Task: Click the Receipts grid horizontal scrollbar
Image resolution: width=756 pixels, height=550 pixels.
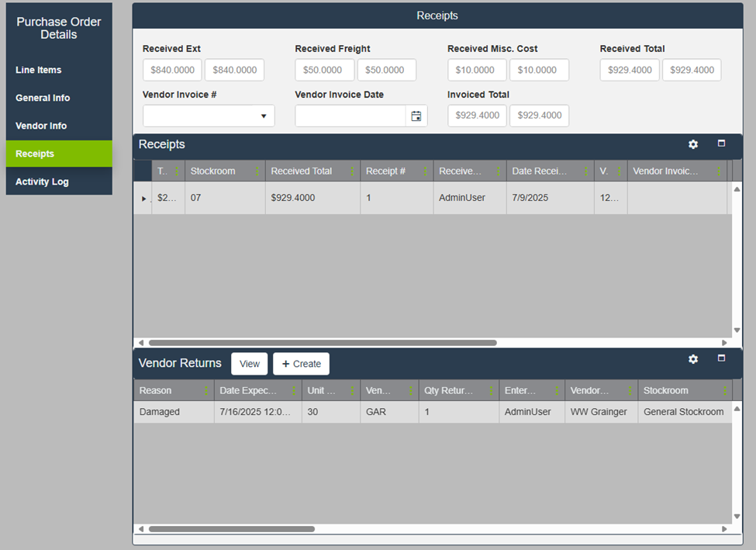Action: click(322, 342)
